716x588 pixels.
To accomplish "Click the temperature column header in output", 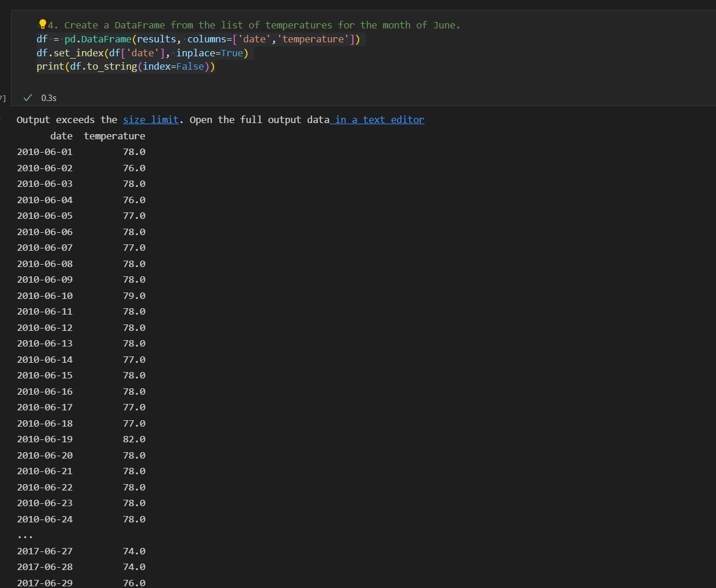I will (x=114, y=135).
